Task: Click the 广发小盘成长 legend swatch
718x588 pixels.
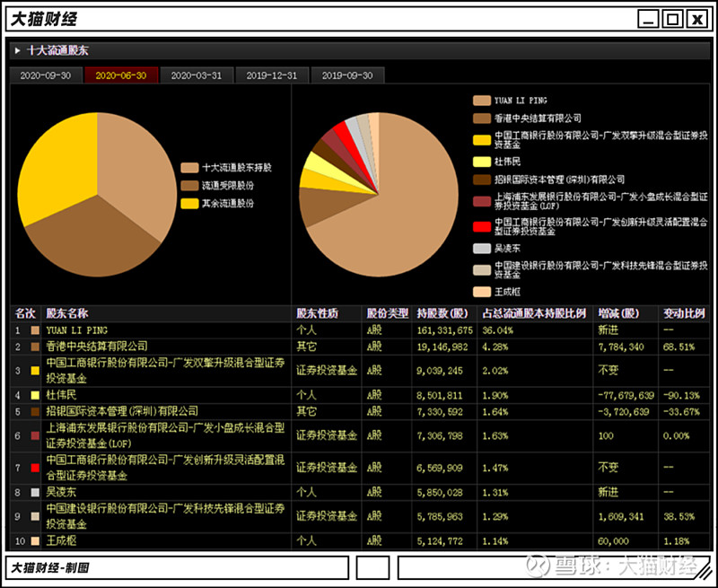Action: coord(482,201)
